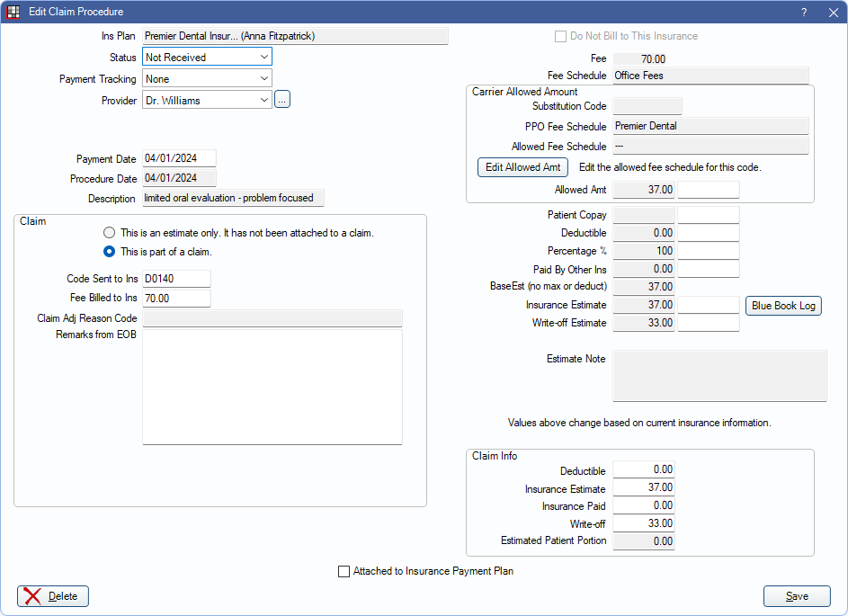Viewport: 848px width, 616px height.
Task: Click the help question mark icon
Action: point(803,13)
